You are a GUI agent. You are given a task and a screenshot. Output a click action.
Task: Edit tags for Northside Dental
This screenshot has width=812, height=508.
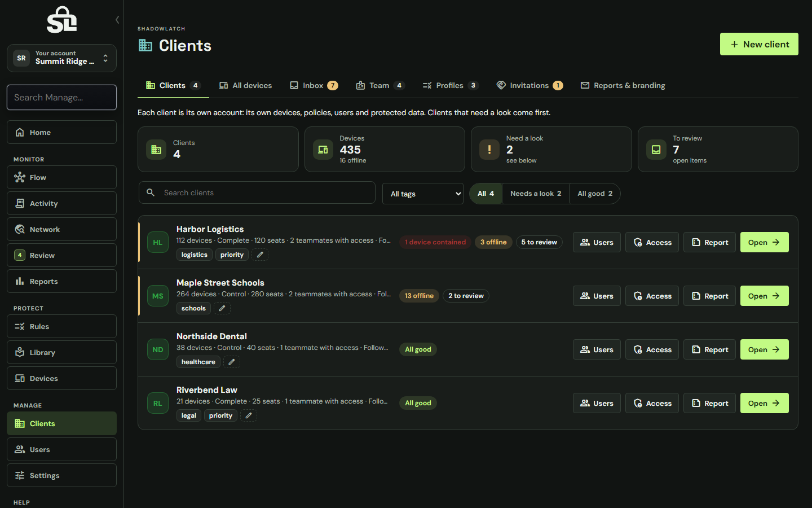pos(232,362)
